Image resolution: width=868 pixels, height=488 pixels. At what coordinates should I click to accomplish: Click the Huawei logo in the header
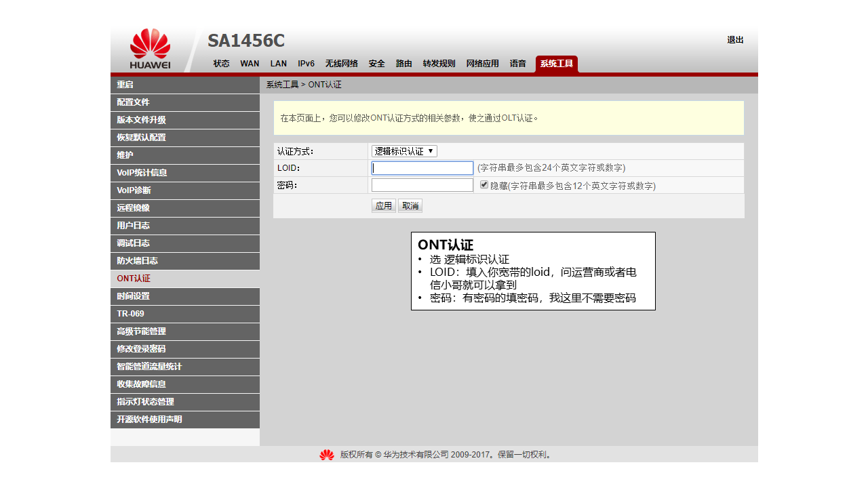point(150,49)
